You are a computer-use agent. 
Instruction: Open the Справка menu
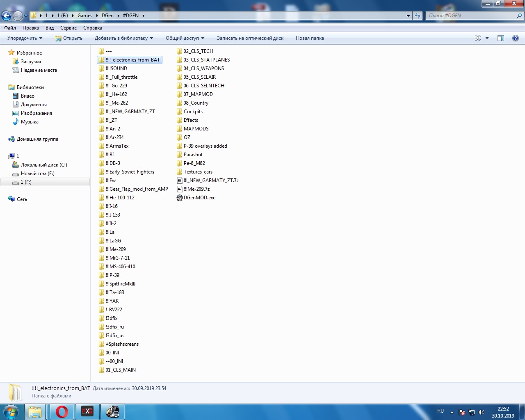[93, 28]
